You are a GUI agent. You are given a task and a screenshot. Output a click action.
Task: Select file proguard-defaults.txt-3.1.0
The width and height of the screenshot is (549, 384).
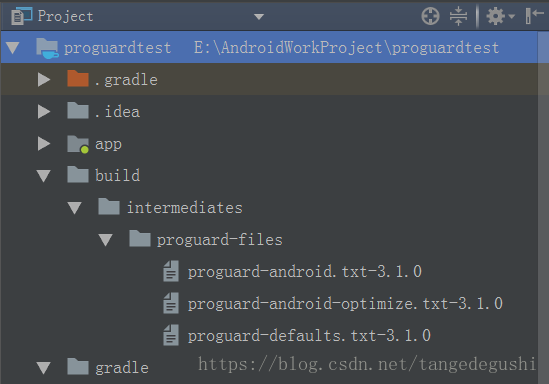309,336
